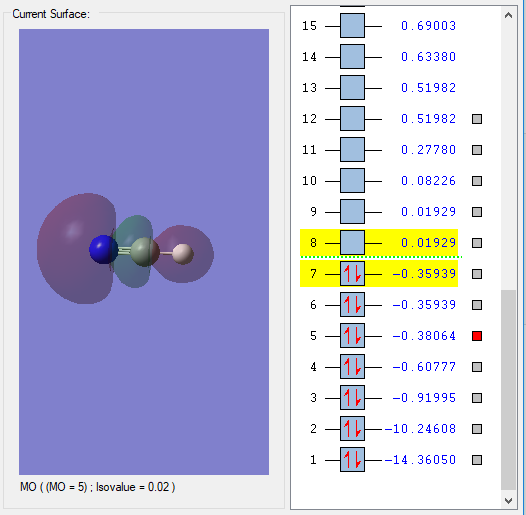
Task: Click orbital 6 paired-electron box
Action: (x=352, y=305)
